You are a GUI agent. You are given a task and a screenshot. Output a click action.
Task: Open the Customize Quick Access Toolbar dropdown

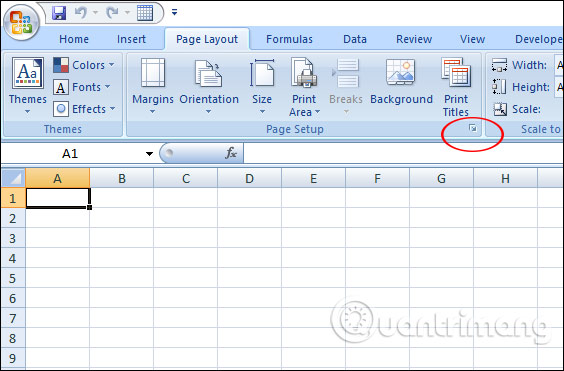(174, 13)
